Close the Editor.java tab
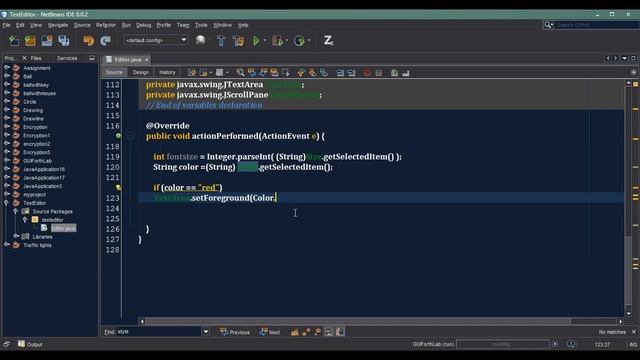The image size is (640, 360). coord(147,60)
